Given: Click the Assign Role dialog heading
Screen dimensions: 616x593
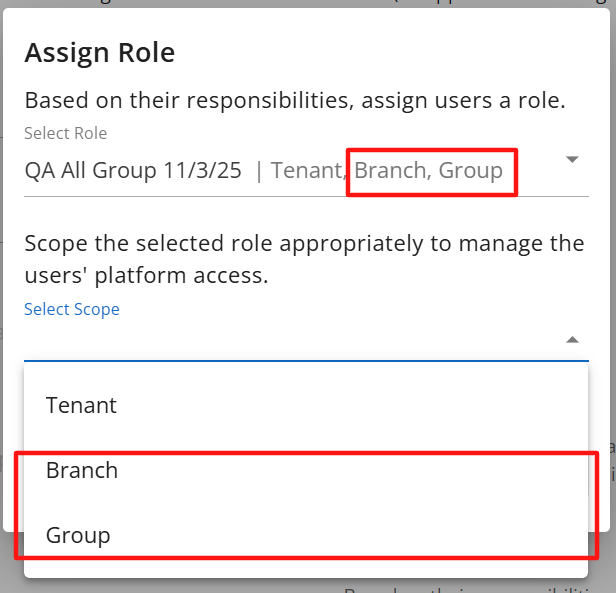Looking at the screenshot, I should pos(99,52).
